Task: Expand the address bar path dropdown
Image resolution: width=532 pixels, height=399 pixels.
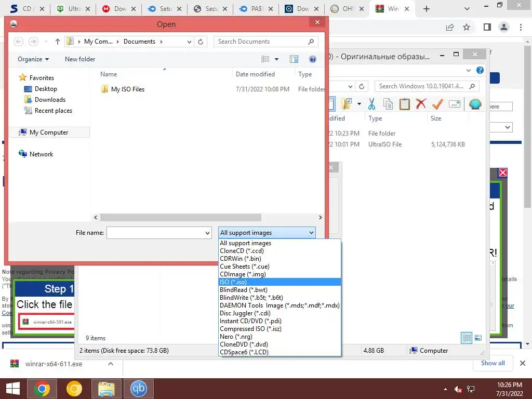Action: click(189, 42)
